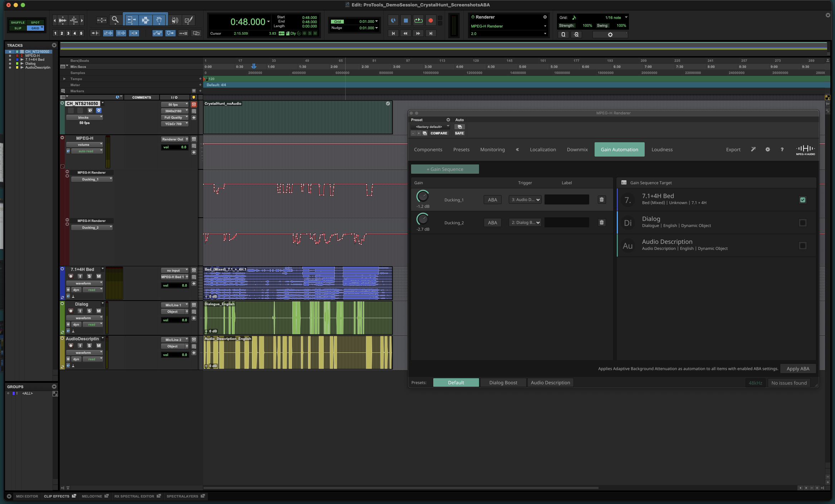Switch to the Downmix tab

(x=577, y=150)
